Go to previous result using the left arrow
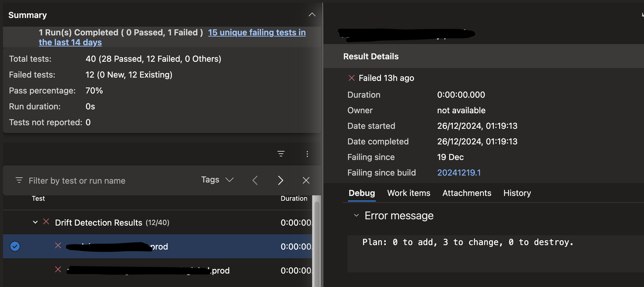The width and height of the screenshot is (644, 287). point(255,180)
